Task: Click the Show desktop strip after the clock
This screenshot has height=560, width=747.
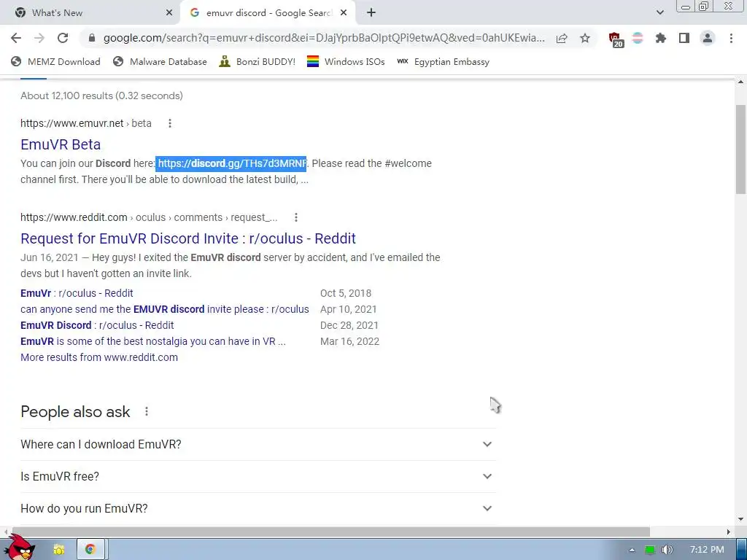Action: click(741, 550)
